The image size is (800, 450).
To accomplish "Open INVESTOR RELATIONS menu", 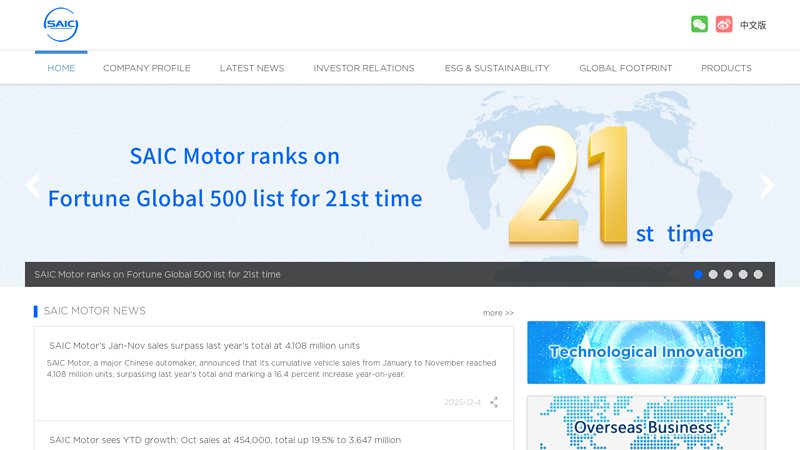I will (364, 68).
